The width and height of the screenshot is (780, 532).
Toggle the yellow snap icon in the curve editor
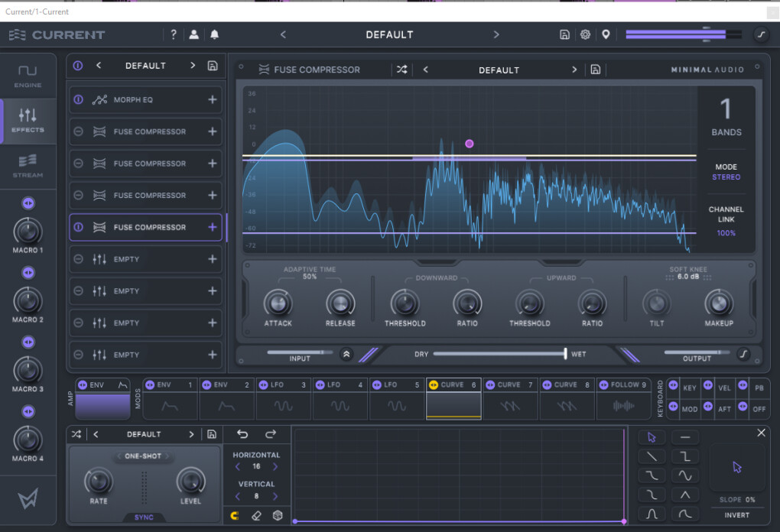pyautogui.click(x=235, y=516)
